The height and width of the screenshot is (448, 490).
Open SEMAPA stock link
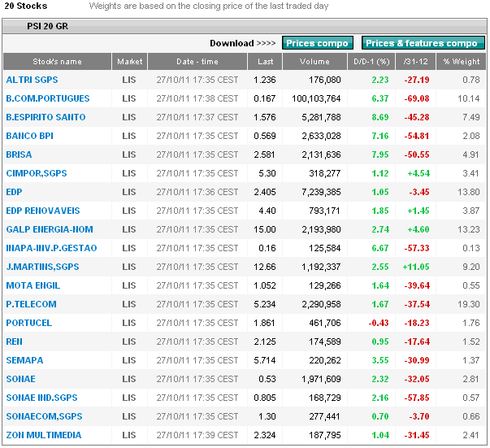[x=24, y=360]
